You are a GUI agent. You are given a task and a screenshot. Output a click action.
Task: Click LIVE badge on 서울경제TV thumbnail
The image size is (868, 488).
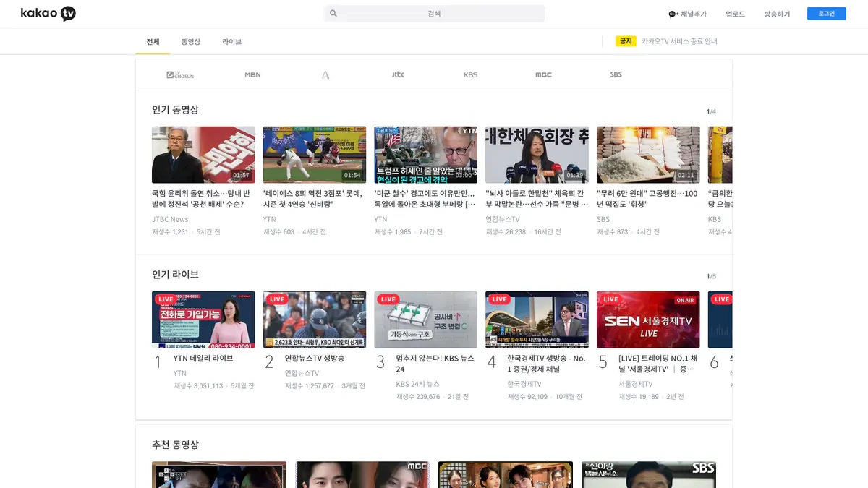tap(610, 299)
